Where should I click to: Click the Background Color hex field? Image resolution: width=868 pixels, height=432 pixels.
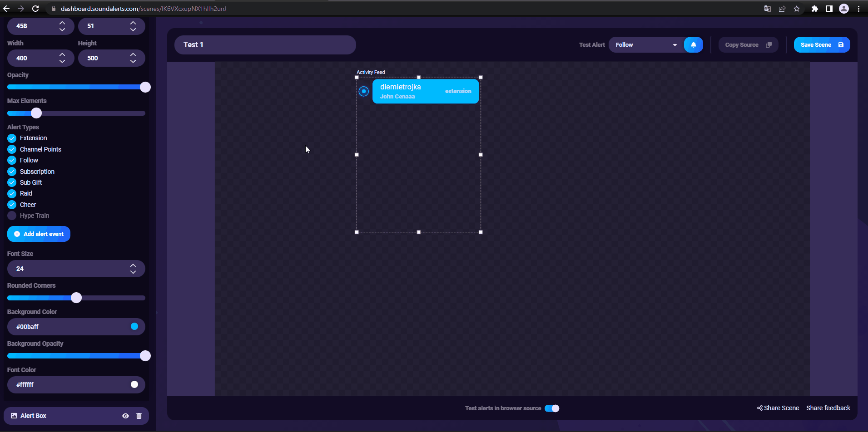[x=76, y=327]
